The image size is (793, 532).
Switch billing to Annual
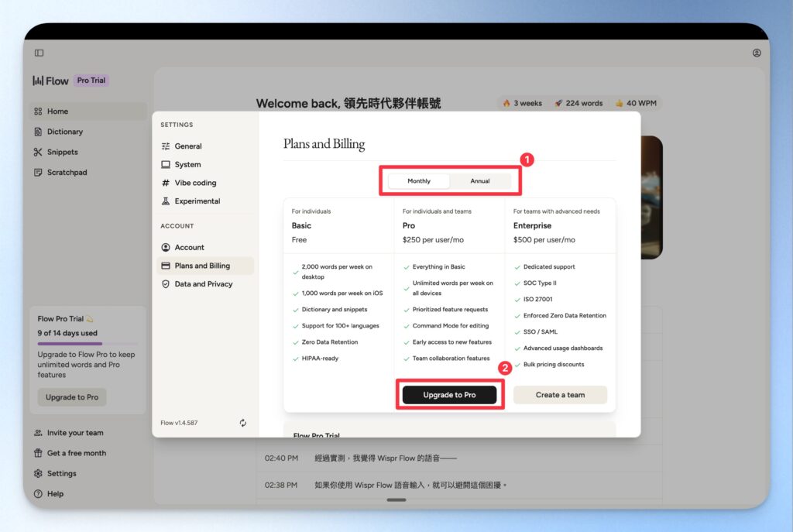pos(480,180)
